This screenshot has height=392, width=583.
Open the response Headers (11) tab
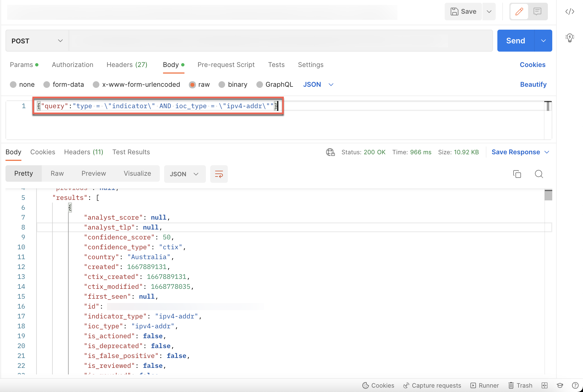(x=83, y=152)
